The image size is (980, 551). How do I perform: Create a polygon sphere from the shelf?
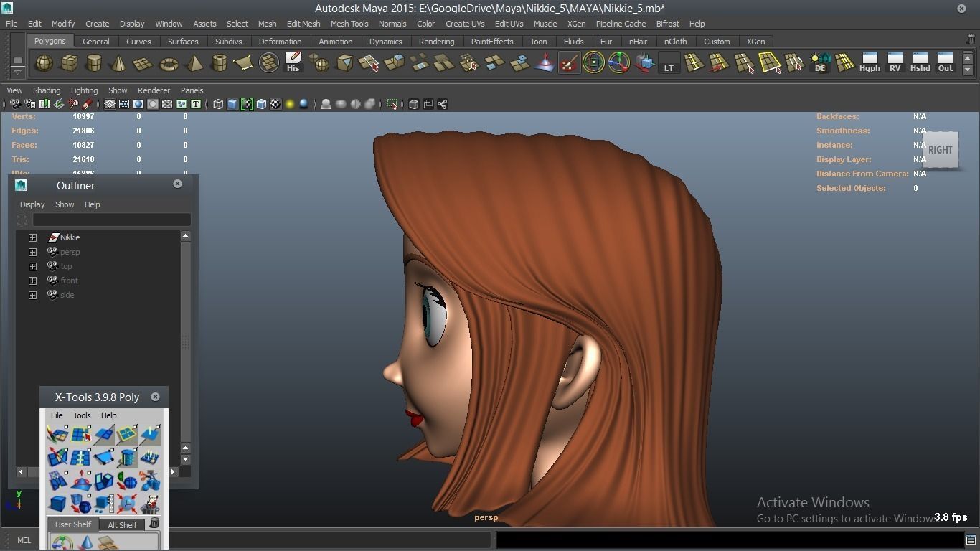point(44,64)
